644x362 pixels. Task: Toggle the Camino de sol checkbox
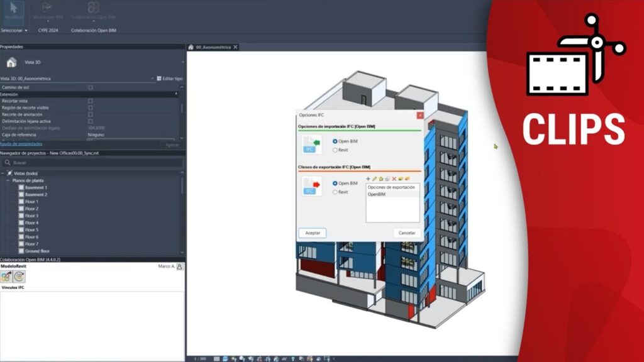(x=91, y=87)
